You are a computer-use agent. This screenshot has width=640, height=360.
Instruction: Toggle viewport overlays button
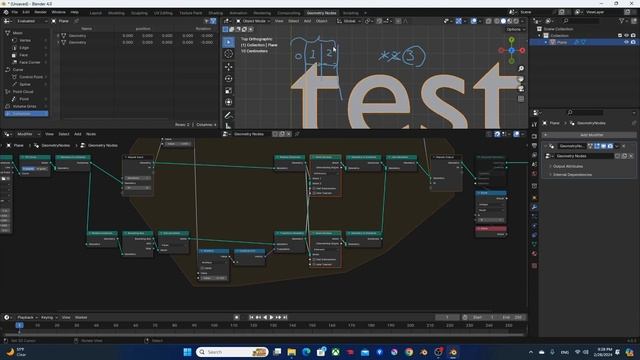click(x=473, y=21)
